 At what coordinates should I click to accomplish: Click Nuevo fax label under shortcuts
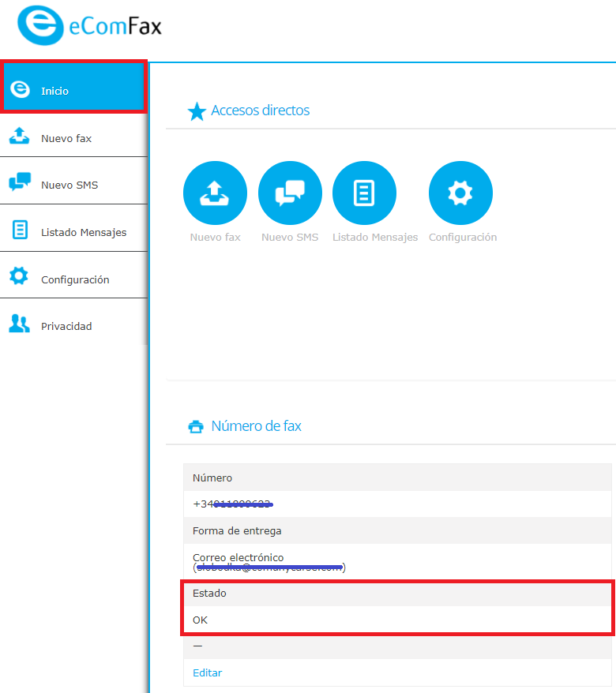tap(216, 238)
